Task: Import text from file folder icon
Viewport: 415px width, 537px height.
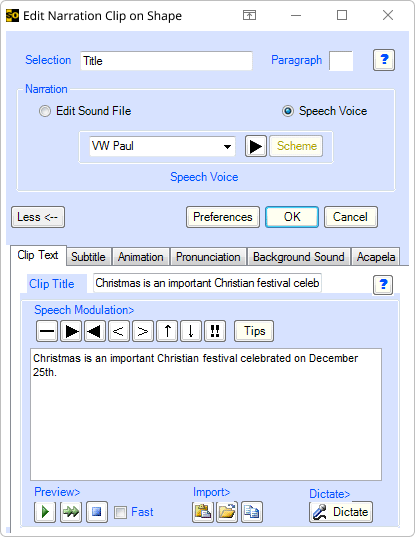Action: click(227, 512)
